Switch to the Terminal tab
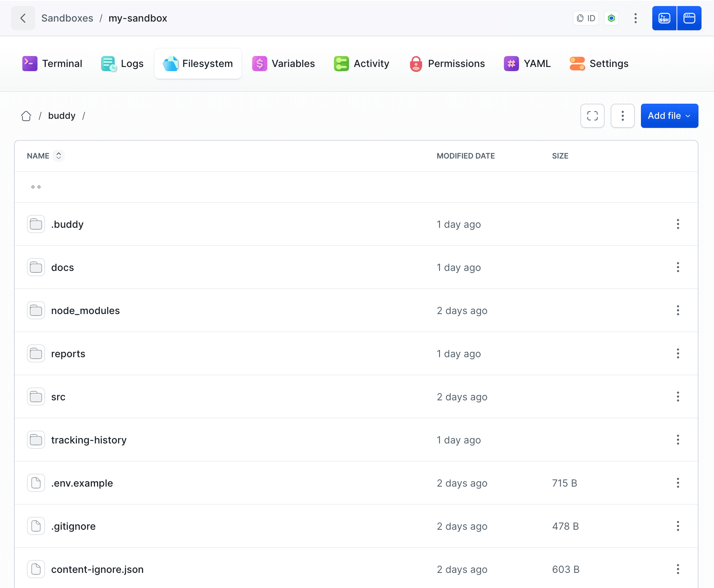714x588 pixels. pyautogui.click(x=52, y=64)
